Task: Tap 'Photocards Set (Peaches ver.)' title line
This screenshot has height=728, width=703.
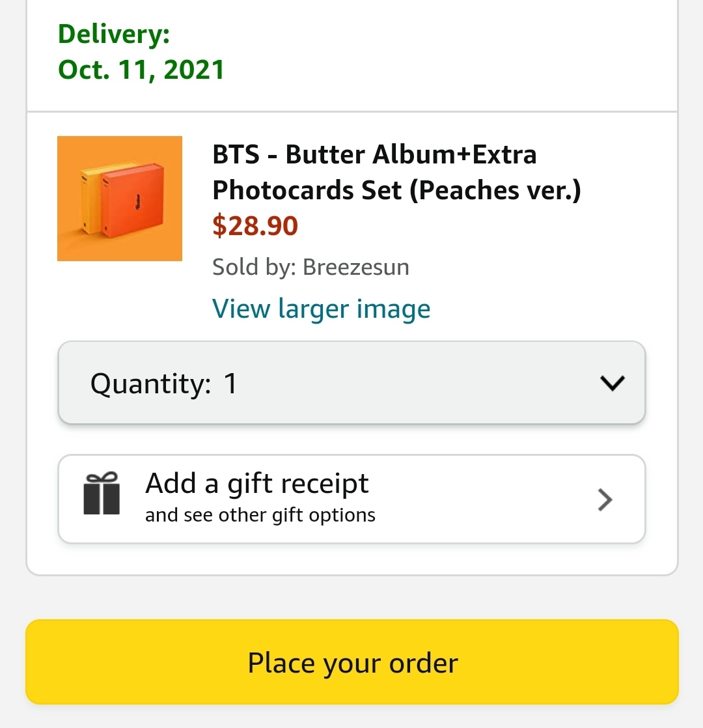Action: pos(396,189)
